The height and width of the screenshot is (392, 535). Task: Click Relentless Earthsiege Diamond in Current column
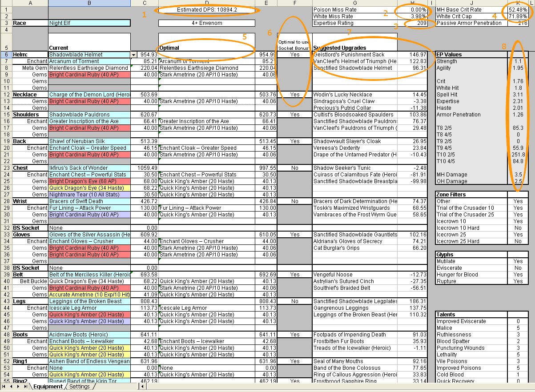coord(89,68)
